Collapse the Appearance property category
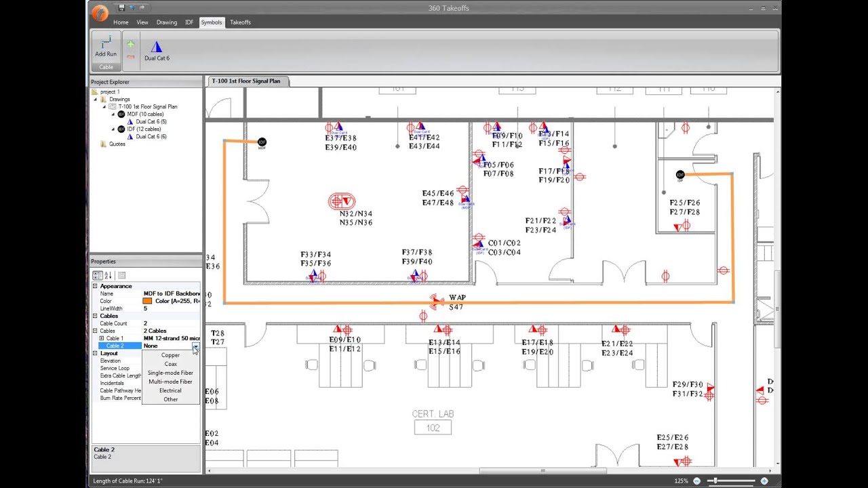 tap(95, 286)
